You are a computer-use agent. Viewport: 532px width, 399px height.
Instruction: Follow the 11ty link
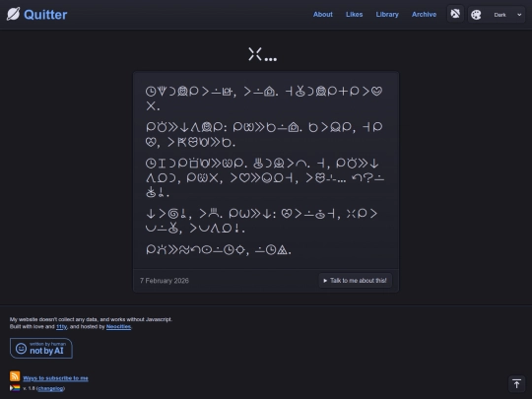pyautogui.click(x=61, y=327)
